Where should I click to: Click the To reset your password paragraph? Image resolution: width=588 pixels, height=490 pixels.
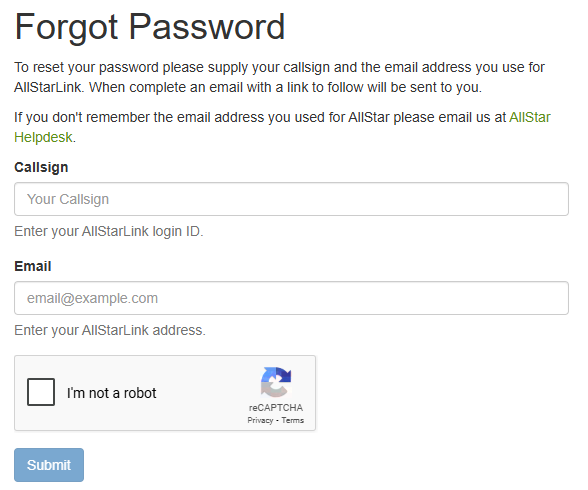(x=279, y=77)
